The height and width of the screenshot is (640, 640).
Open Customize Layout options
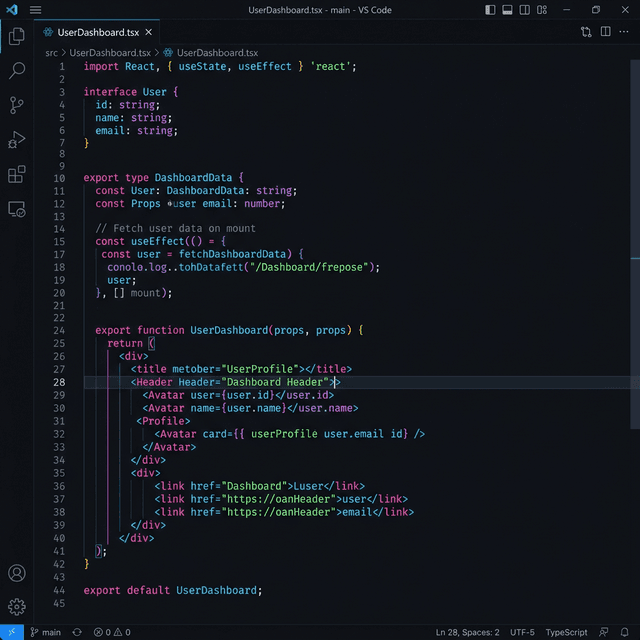pos(542,10)
